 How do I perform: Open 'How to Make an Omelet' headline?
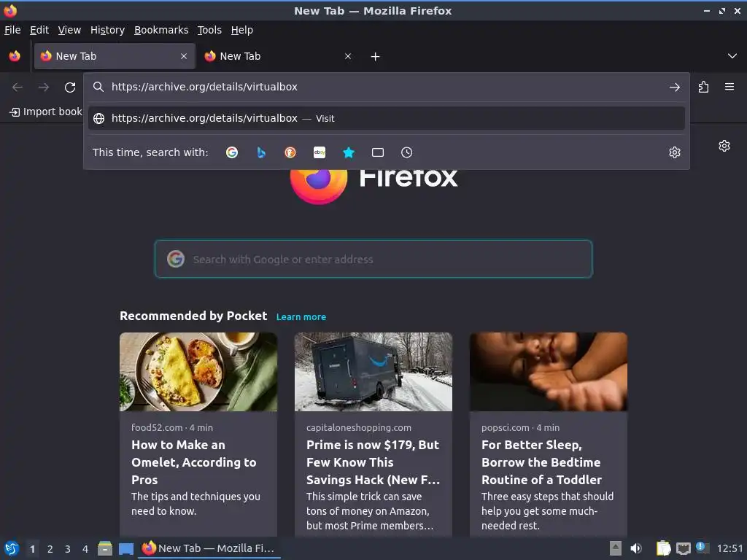point(194,462)
